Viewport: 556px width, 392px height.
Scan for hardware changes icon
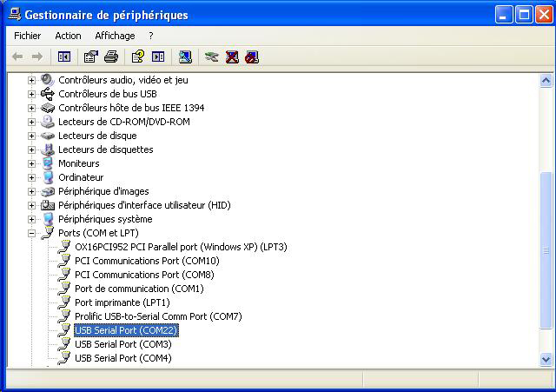click(185, 56)
